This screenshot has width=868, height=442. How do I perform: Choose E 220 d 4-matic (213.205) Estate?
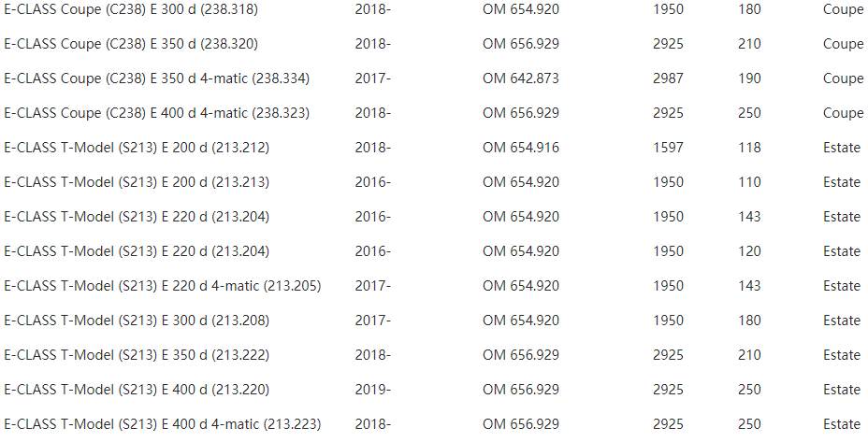pyautogui.click(x=434, y=286)
